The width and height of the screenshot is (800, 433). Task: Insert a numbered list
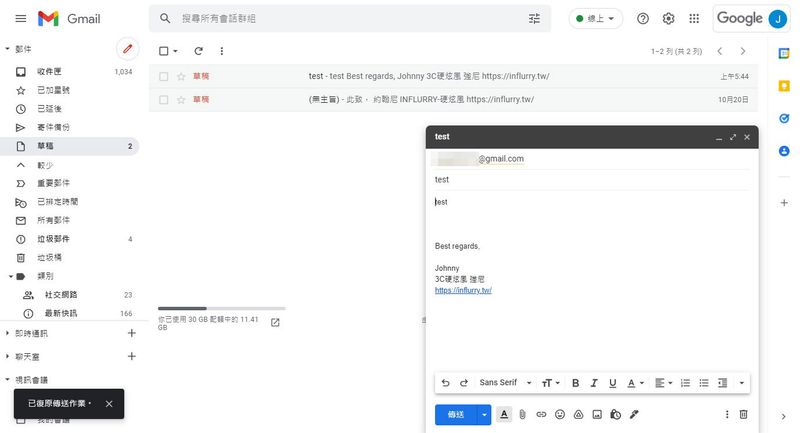click(685, 383)
